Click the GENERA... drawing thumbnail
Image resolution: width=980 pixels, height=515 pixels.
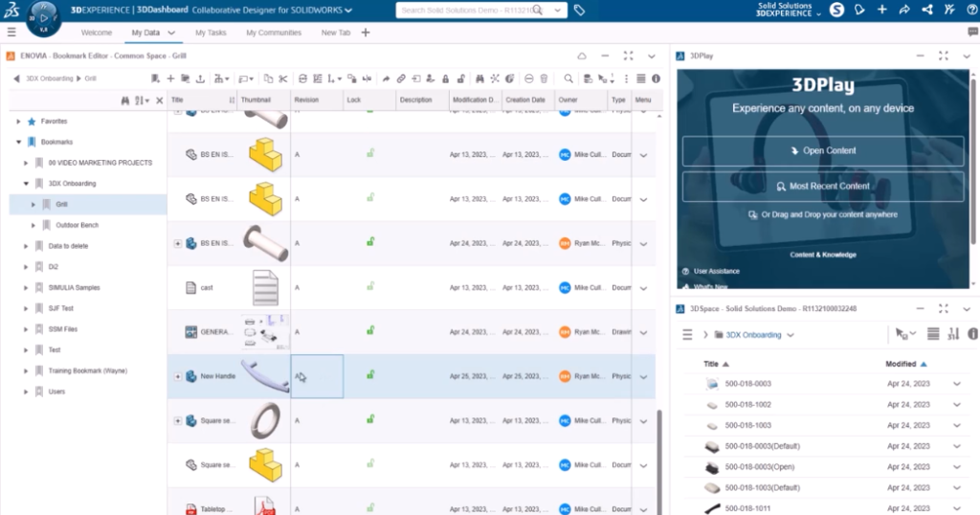[265, 332]
